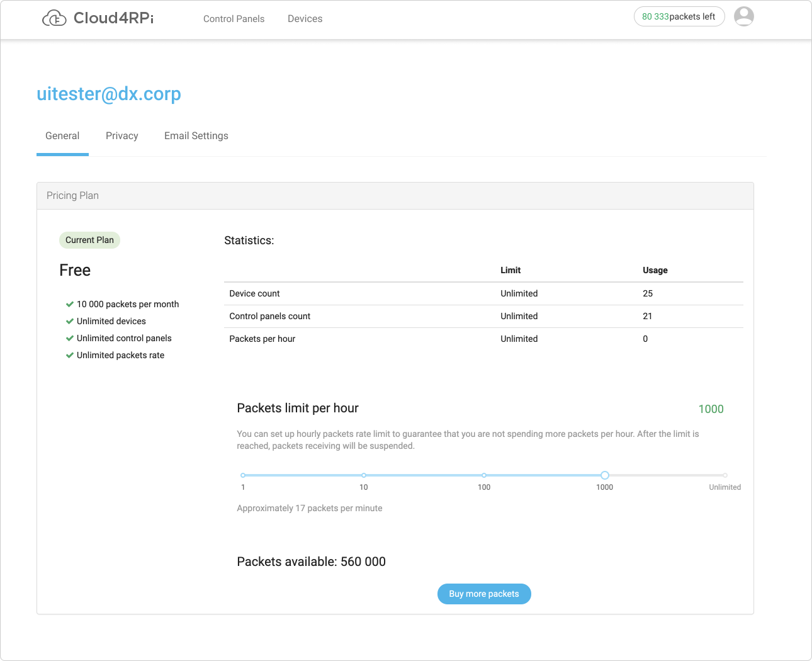Click Unlimited limit in Device count row
This screenshot has height=661, width=812.
tap(519, 293)
